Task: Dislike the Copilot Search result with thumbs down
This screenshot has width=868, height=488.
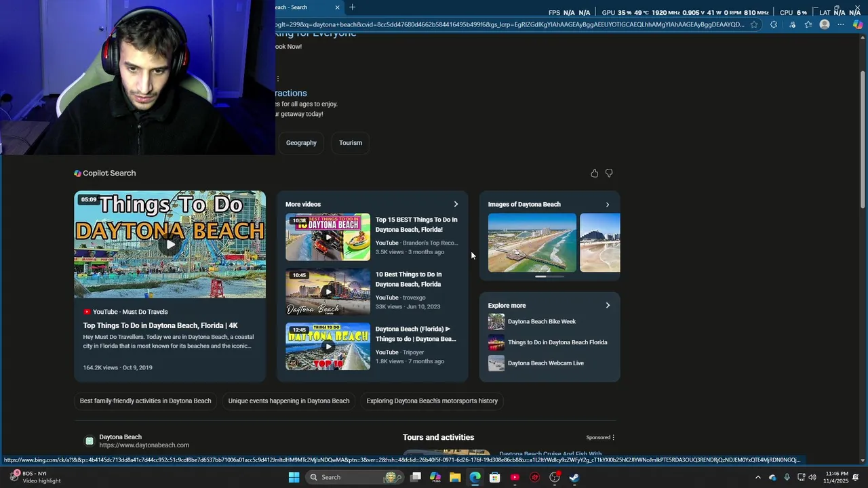Action: click(609, 174)
